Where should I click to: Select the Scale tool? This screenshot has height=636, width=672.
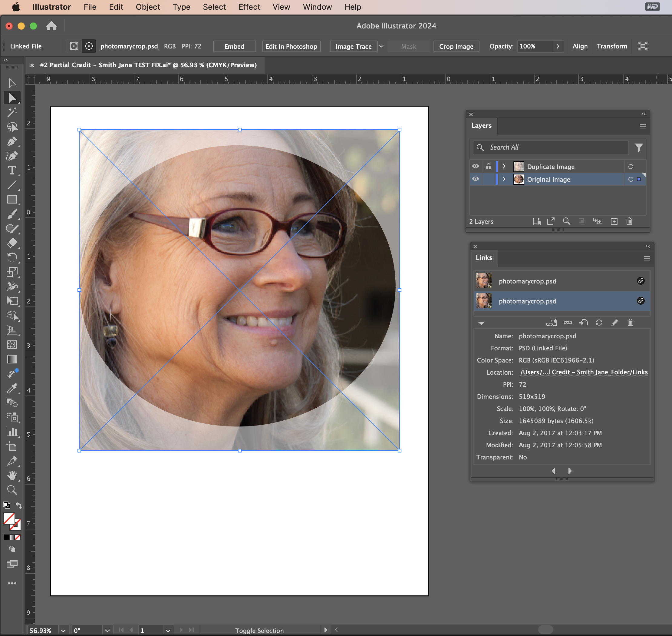(x=12, y=272)
